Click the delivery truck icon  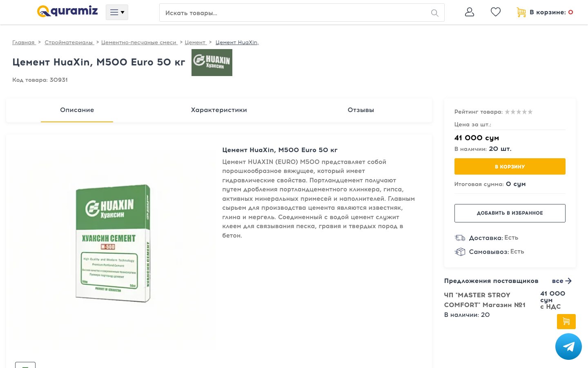click(x=460, y=238)
